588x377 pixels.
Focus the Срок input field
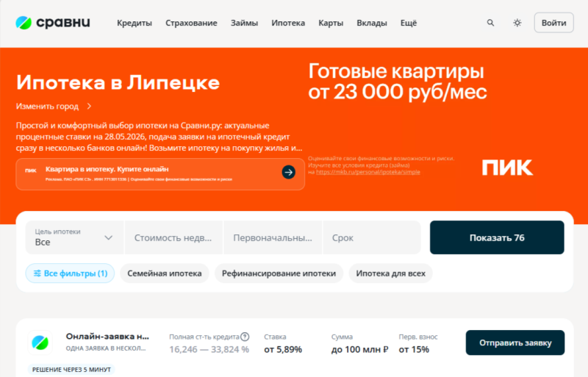[372, 237]
